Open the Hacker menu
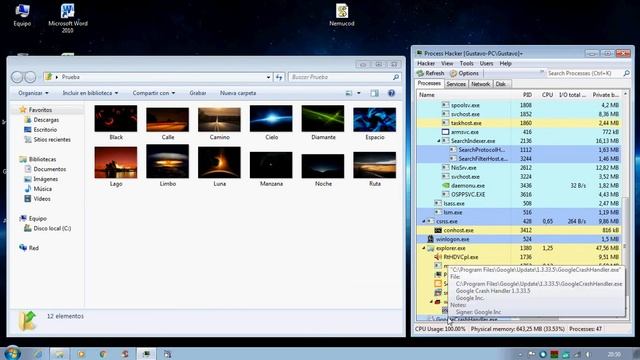The image size is (640, 360). (x=426, y=64)
